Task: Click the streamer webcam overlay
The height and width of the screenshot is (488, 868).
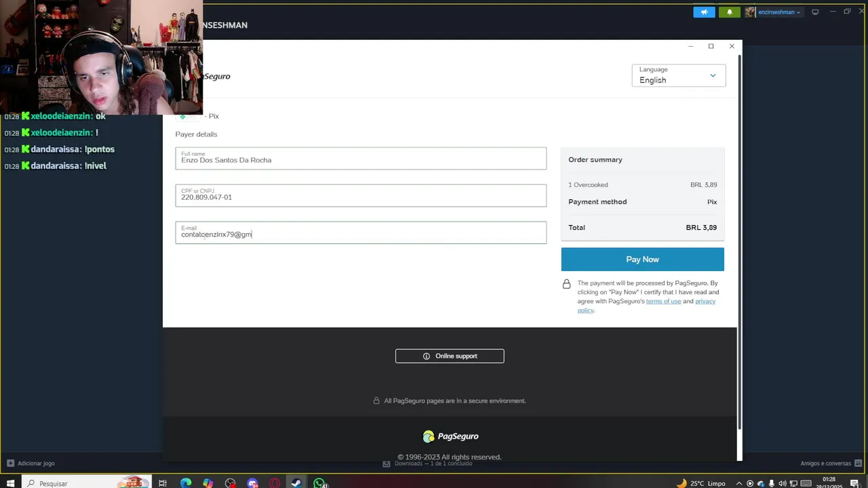Action: (101, 57)
